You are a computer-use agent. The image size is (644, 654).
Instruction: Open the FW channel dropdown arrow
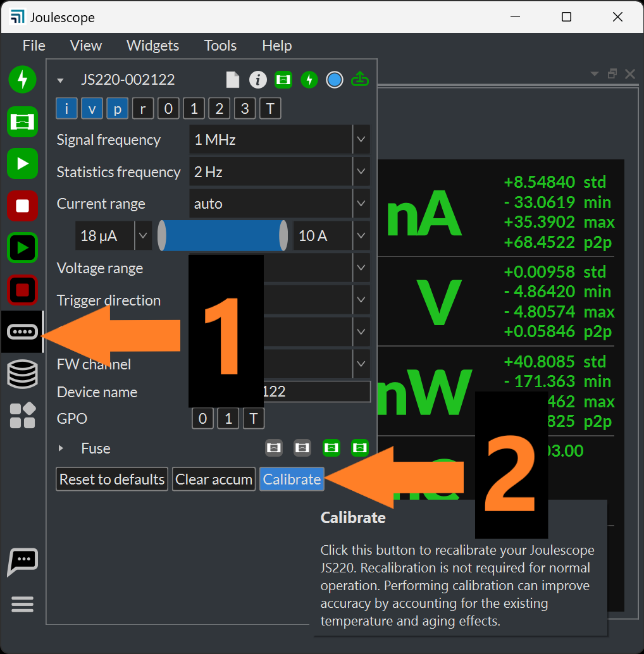tap(361, 364)
